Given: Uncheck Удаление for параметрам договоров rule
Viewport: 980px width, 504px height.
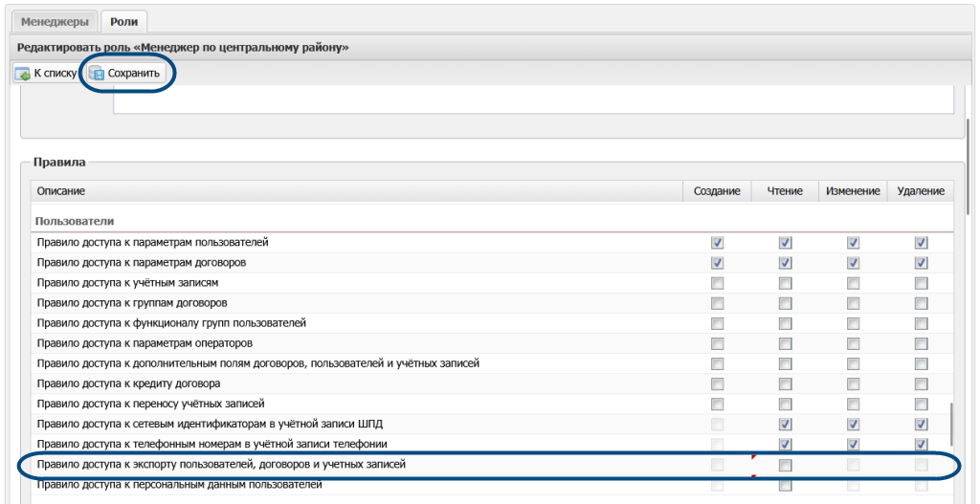Looking at the screenshot, I should tap(921, 263).
